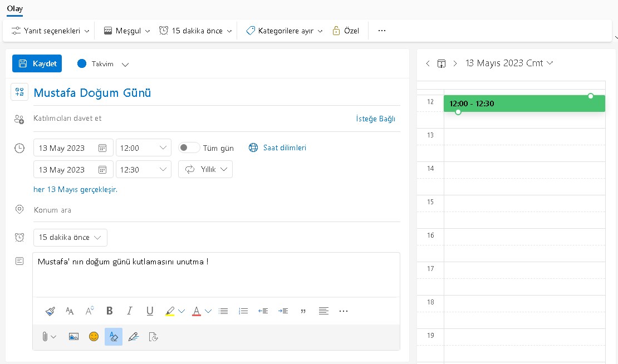The height and width of the screenshot is (364, 618).
Task: Switch to the Olay tab
Action: point(14,9)
